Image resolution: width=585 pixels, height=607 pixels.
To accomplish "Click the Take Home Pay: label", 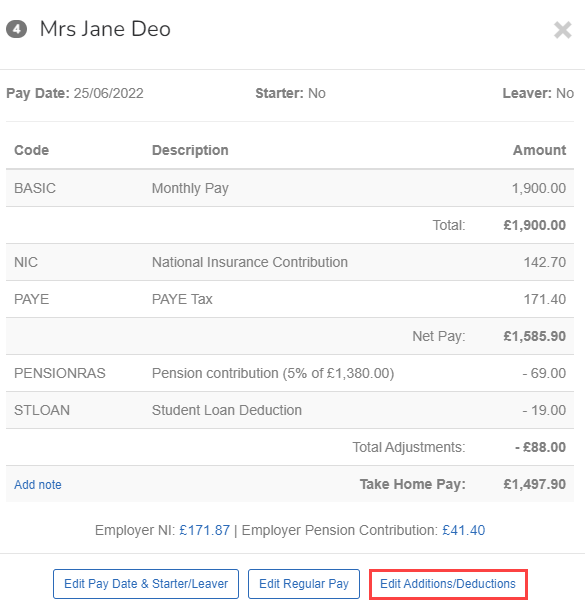I will coord(413,484).
